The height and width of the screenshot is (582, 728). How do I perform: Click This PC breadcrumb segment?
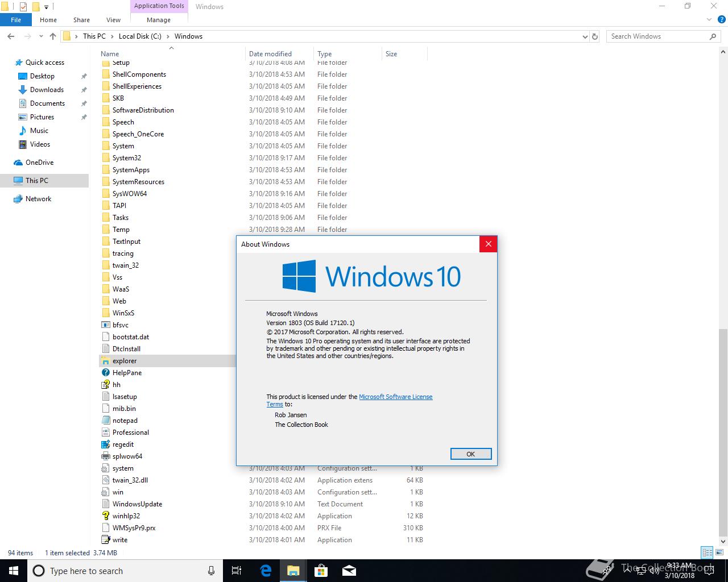pyautogui.click(x=94, y=36)
